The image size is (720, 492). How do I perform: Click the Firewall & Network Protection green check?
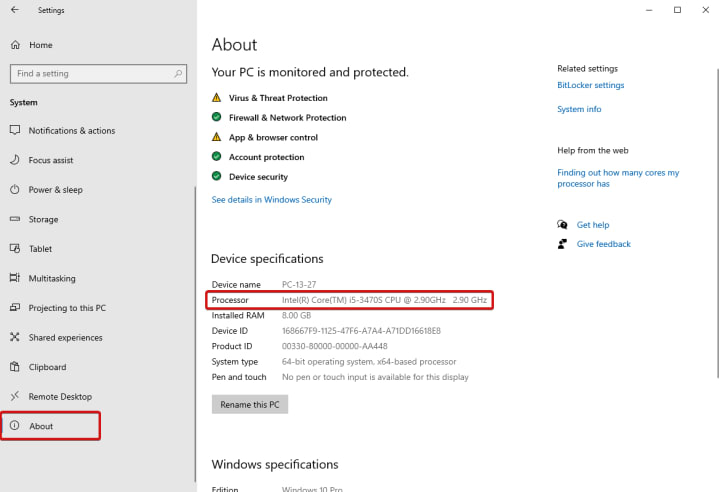tap(216, 117)
